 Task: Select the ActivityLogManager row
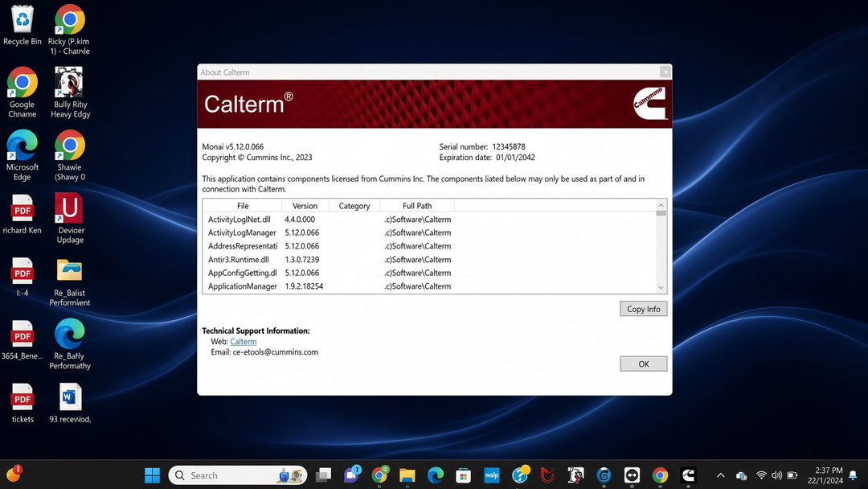click(429, 232)
